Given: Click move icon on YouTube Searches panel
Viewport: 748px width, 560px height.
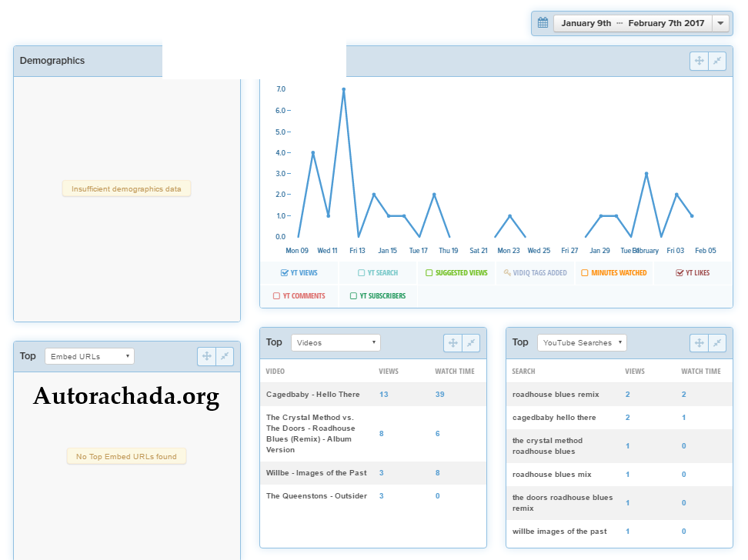Looking at the screenshot, I should point(699,343).
